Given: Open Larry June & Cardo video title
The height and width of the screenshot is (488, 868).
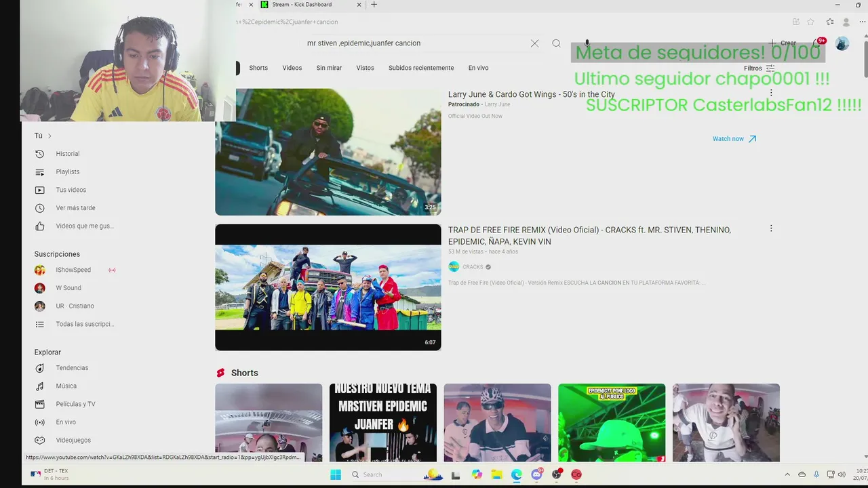Looking at the screenshot, I should [532, 94].
